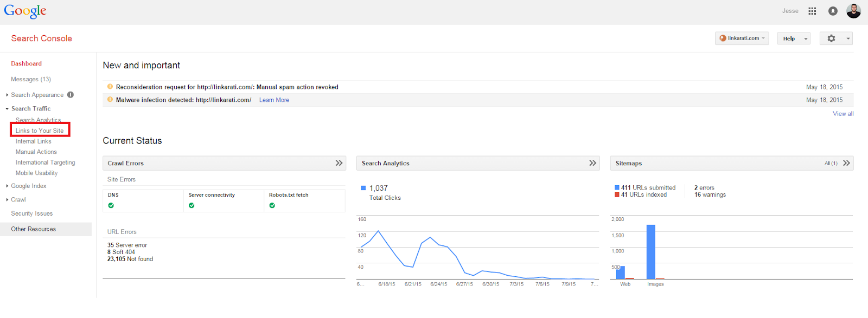The height and width of the screenshot is (318, 868).
Task: Click the Sitemaps panel header
Action: pyautogui.click(x=732, y=163)
